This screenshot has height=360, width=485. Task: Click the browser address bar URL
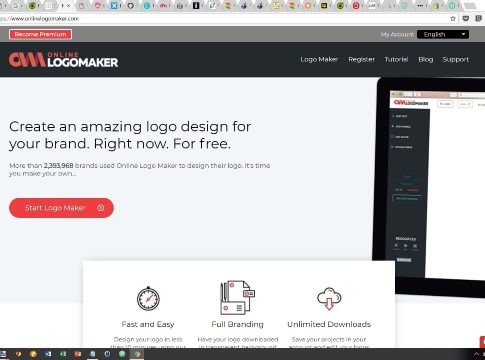click(x=40, y=19)
